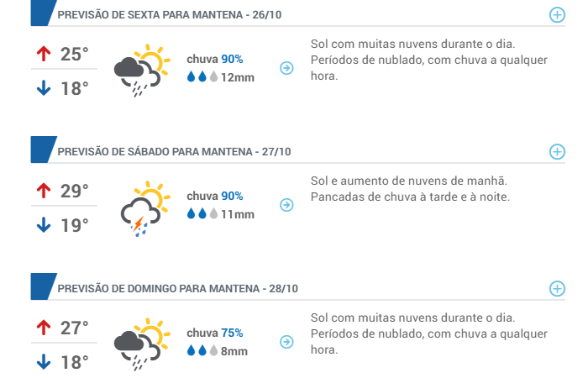Click arrow circle beside Saturday's 11mm rain
This screenshot has width=588, height=378.
[286, 205]
